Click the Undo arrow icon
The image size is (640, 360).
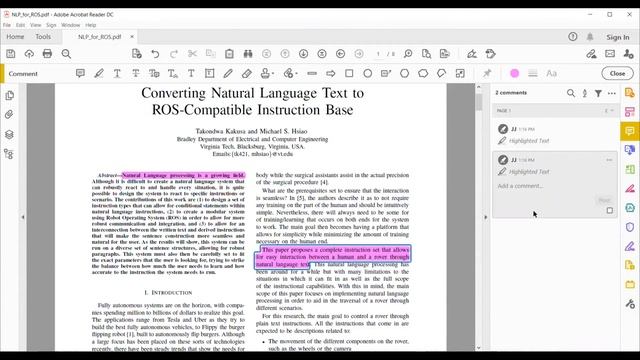[x=155, y=54]
